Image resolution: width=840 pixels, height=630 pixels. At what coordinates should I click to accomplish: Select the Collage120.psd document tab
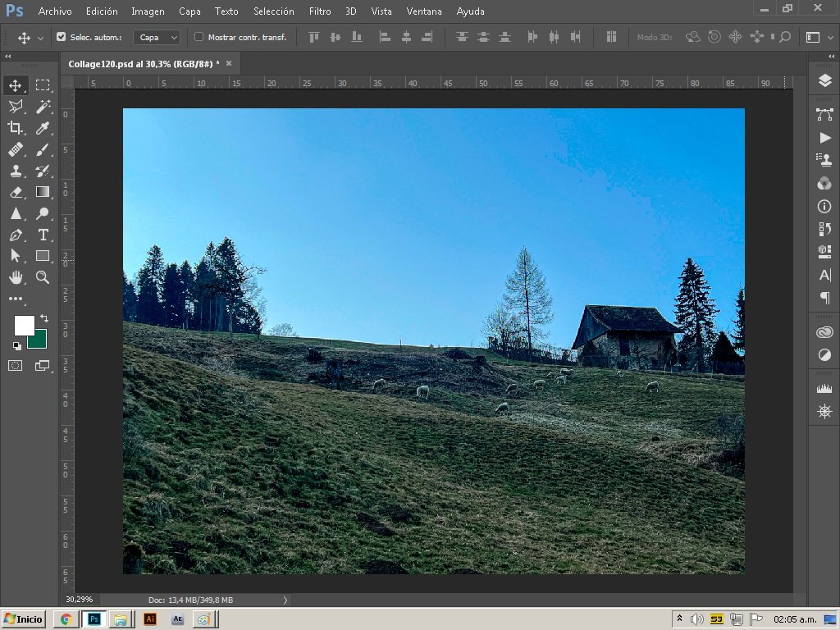point(144,64)
